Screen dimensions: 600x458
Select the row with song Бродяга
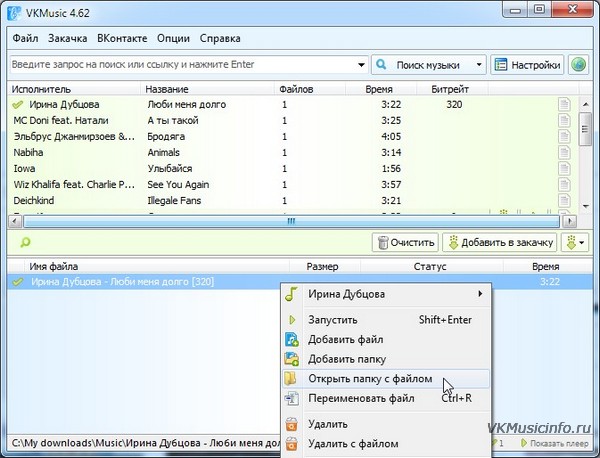click(x=293, y=137)
